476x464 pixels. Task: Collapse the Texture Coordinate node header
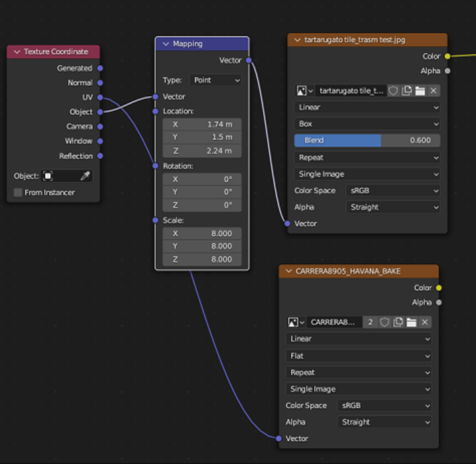tap(17, 52)
